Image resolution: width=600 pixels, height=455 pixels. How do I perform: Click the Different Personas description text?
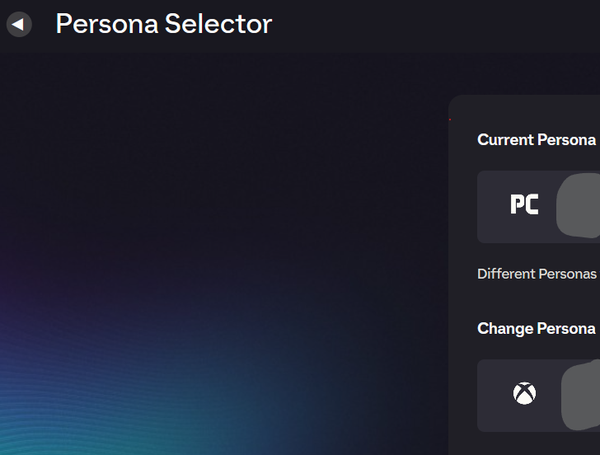tap(536, 274)
